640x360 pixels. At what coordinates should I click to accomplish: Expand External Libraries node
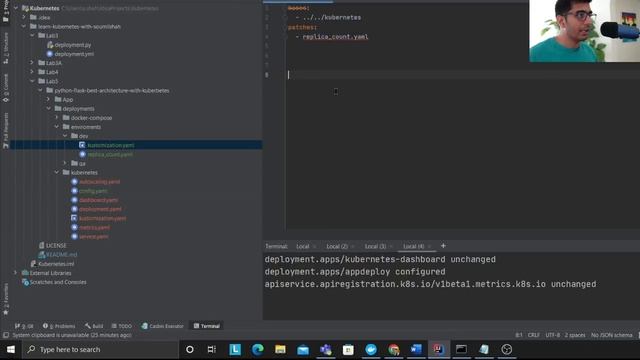coord(16,273)
